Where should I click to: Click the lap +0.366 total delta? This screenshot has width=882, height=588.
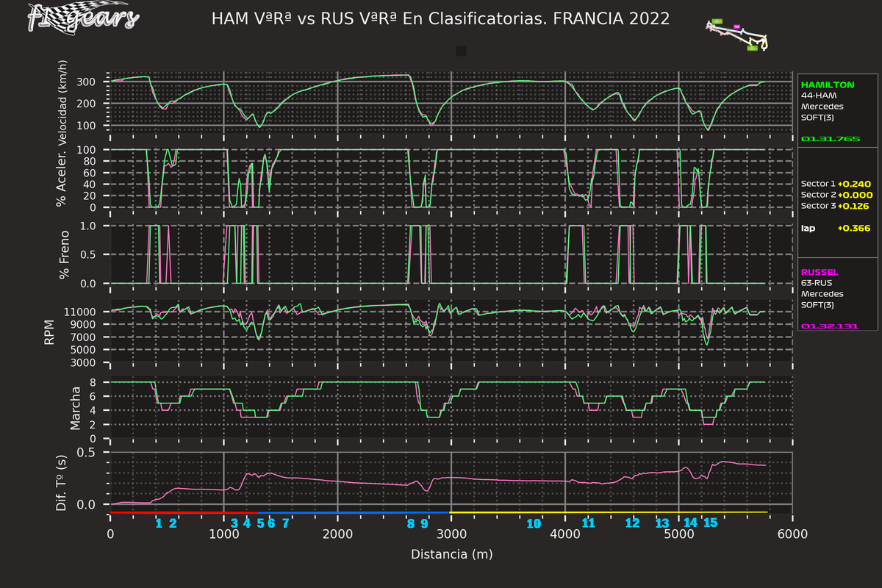(854, 229)
